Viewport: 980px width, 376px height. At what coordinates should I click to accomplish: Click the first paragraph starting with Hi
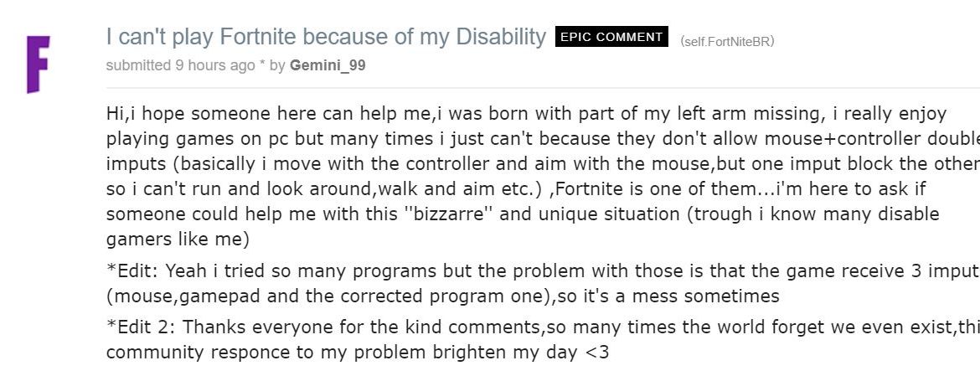(543, 176)
